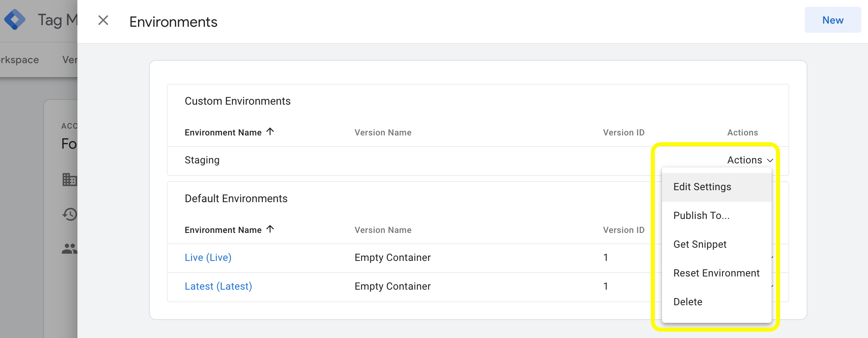
Task: Click the Google Tag Manager logo
Action: [x=15, y=20]
